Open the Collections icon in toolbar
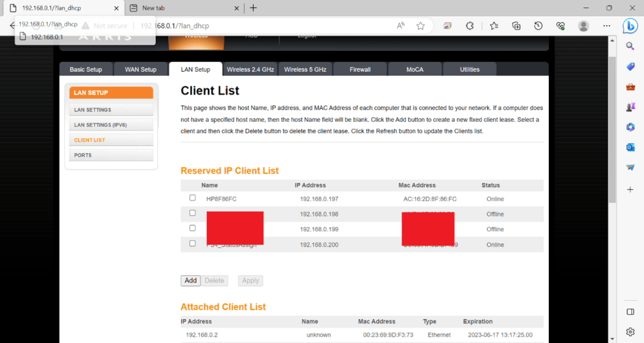The image size is (644, 343). 516,26
